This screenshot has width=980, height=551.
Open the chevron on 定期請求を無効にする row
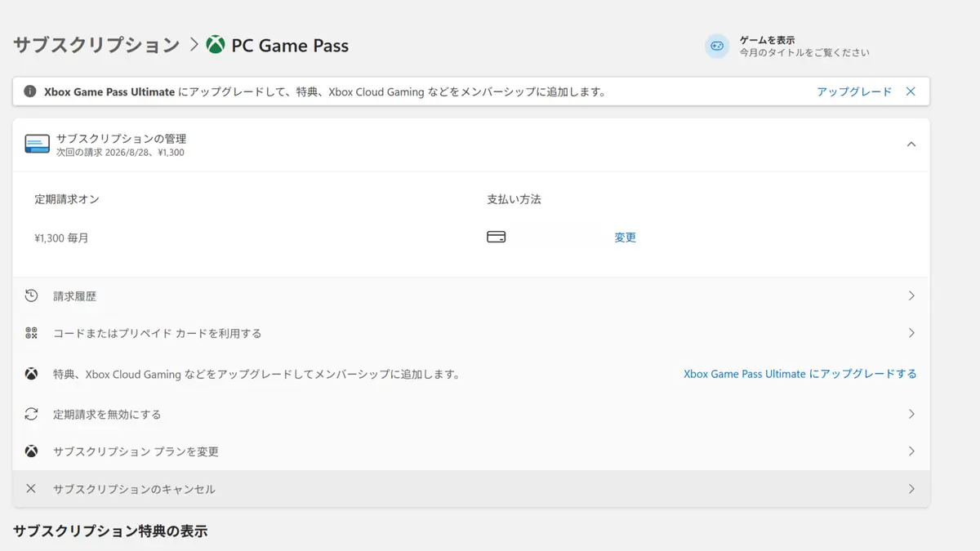point(911,414)
